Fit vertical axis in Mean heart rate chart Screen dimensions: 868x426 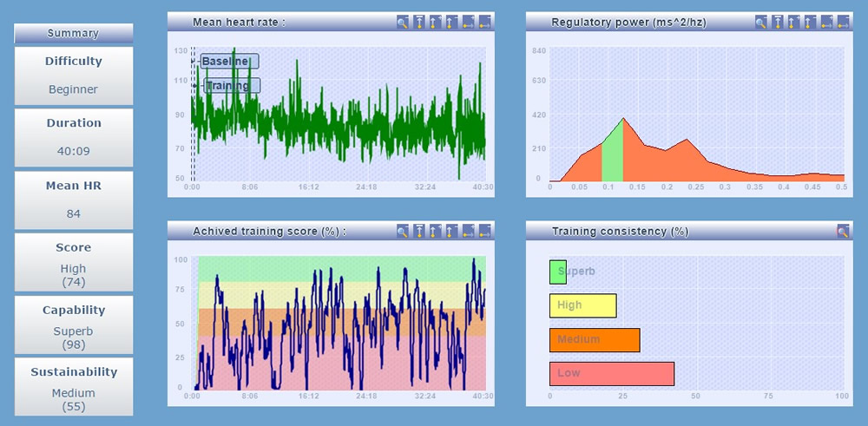click(419, 22)
